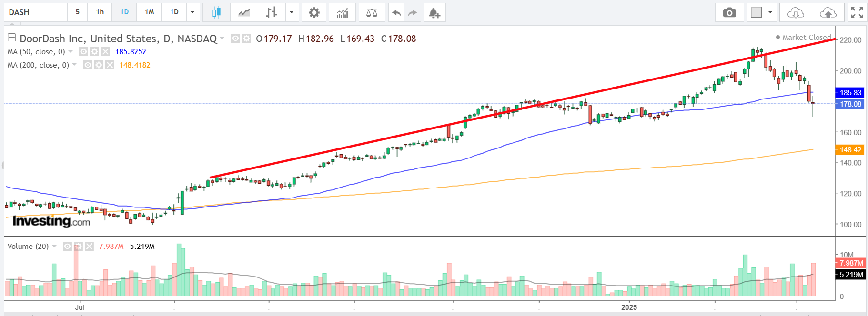Create an alert with bell icon
Screen dimensions: 868x316
point(434,12)
